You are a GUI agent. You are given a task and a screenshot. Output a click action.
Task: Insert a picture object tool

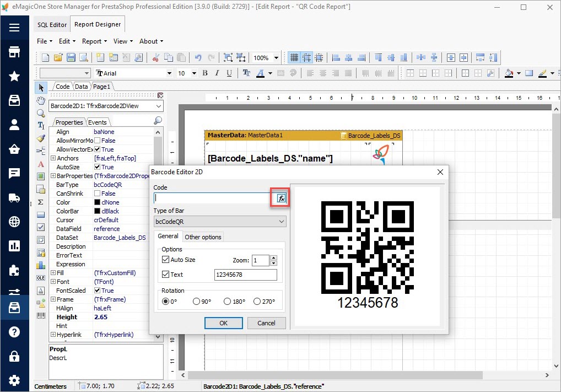[x=41, y=176]
